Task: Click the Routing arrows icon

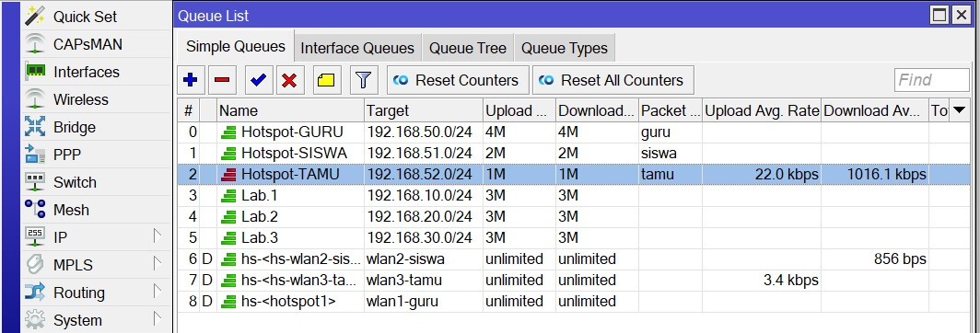Action: pyautogui.click(x=35, y=292)
